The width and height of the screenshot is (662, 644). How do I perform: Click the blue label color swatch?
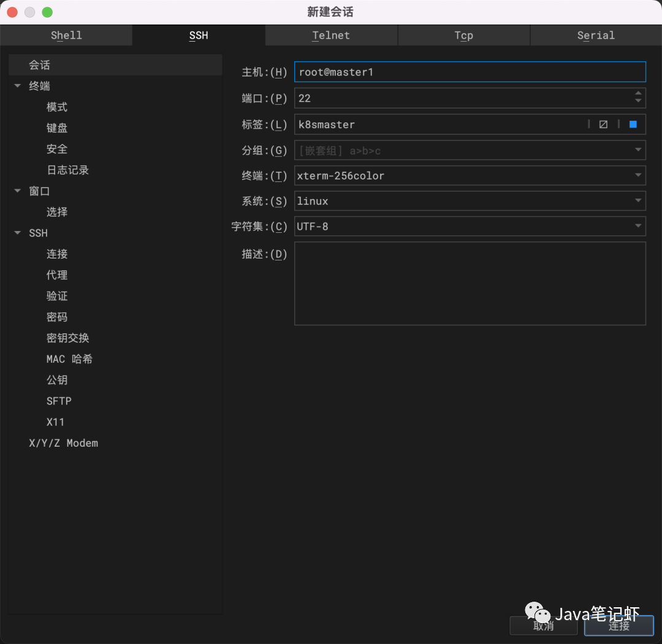click(632, 124)
